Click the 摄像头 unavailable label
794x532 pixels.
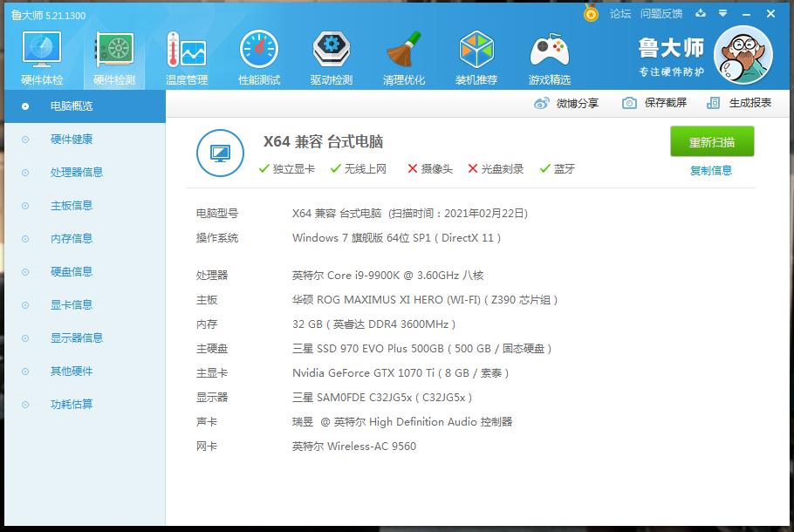pyautogui.click(x=430, y=169)
